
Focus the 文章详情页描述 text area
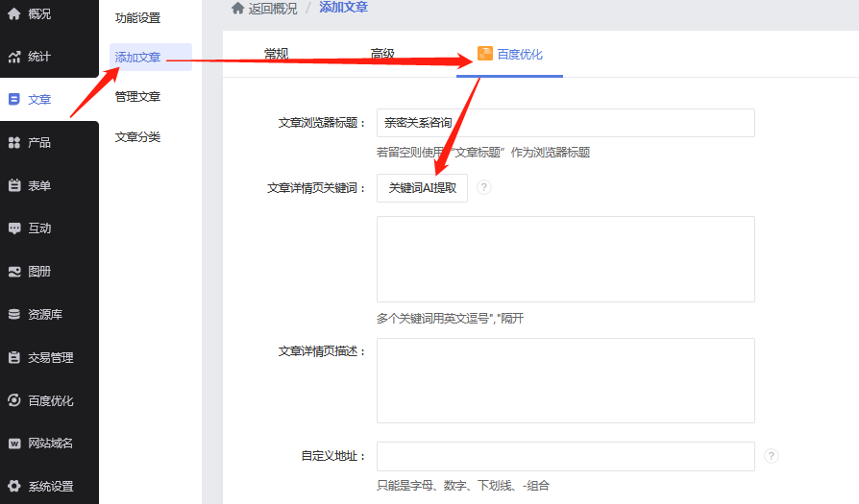566,380
